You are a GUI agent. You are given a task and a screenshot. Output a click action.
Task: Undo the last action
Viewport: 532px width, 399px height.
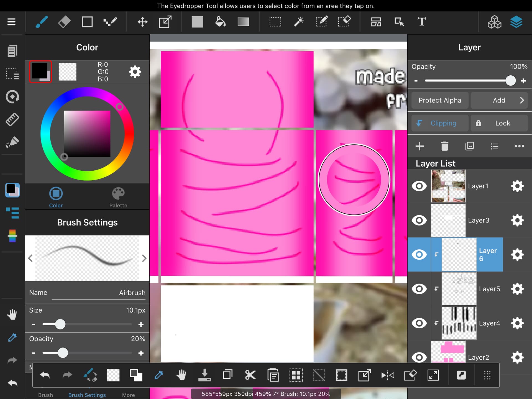[x=45, y=375]
